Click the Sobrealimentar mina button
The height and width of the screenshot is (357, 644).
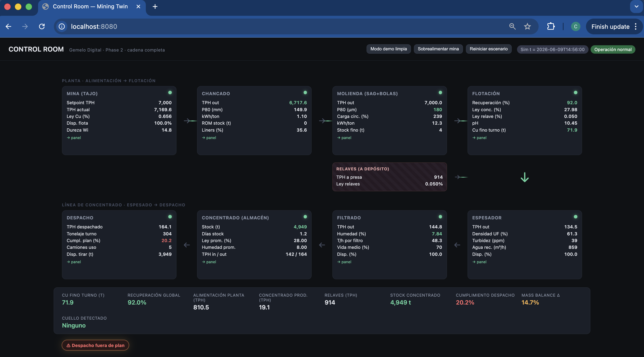[438, 49]
